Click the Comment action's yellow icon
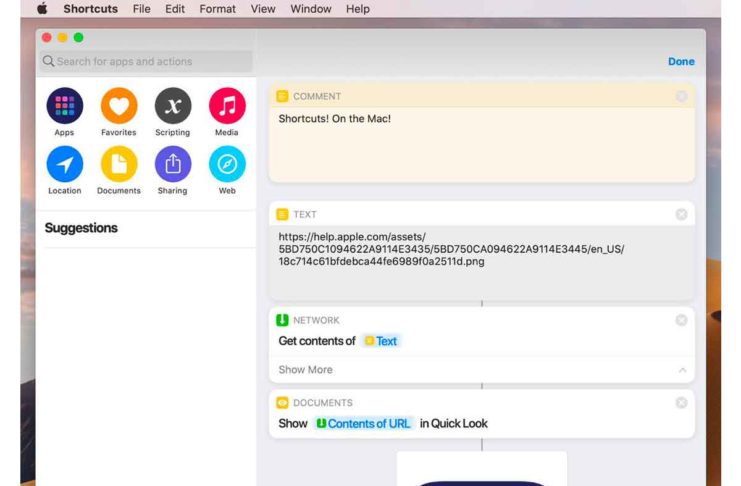 282,96
